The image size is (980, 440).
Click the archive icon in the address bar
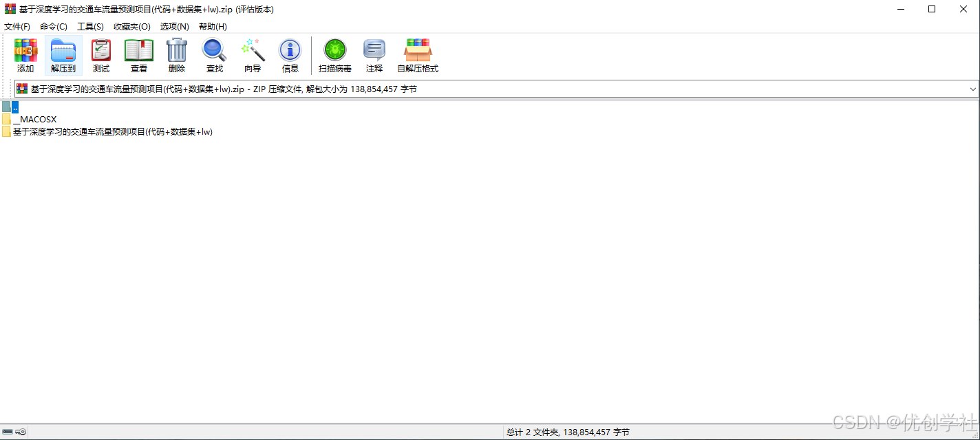click(x=22, y=89)
